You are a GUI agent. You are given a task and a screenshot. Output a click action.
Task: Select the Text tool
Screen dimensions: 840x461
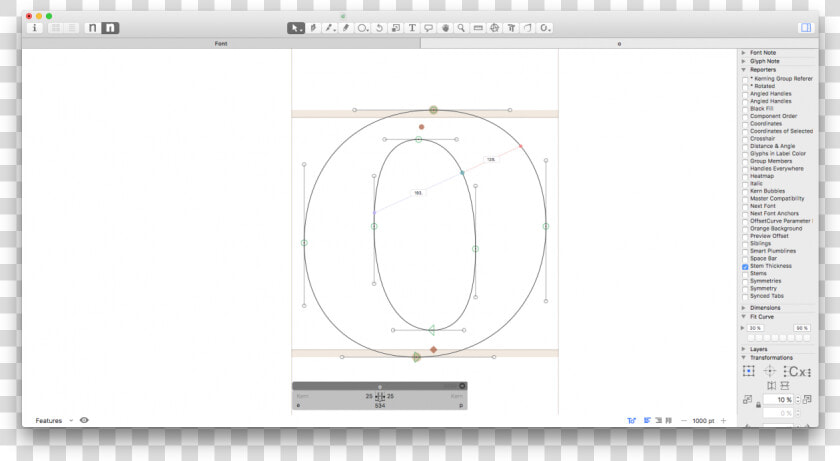[412, 28]
